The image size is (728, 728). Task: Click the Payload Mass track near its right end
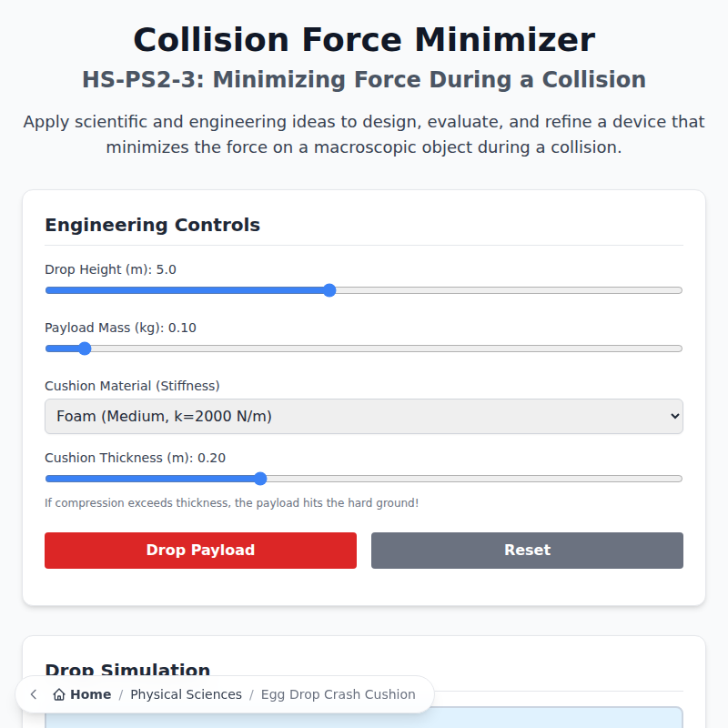(637, 348)
